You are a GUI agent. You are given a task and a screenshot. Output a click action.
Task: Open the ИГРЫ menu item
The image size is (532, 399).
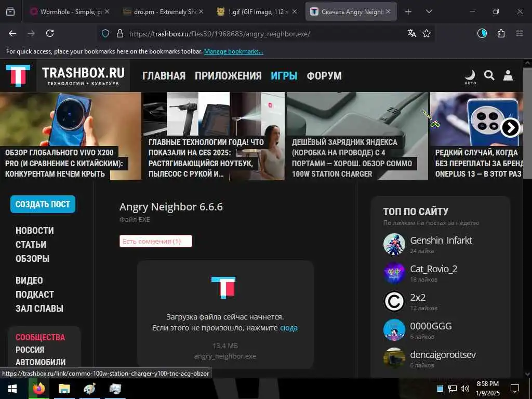click(x=284, y=76)
